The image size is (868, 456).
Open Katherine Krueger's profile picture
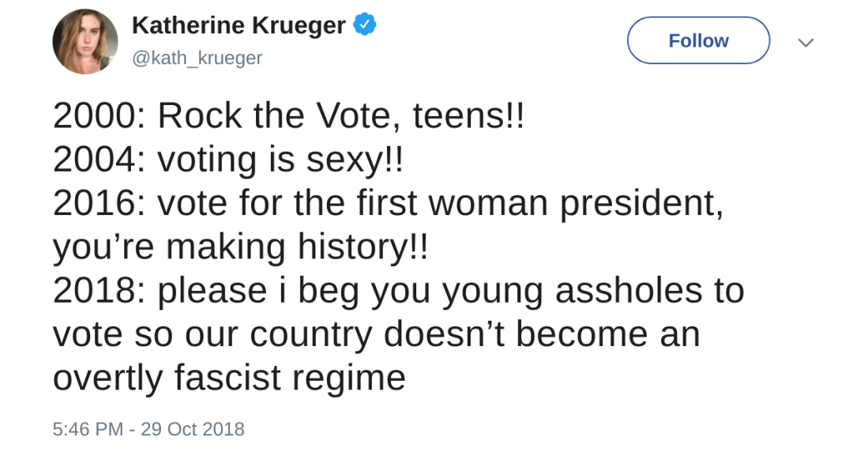[85, 42]
